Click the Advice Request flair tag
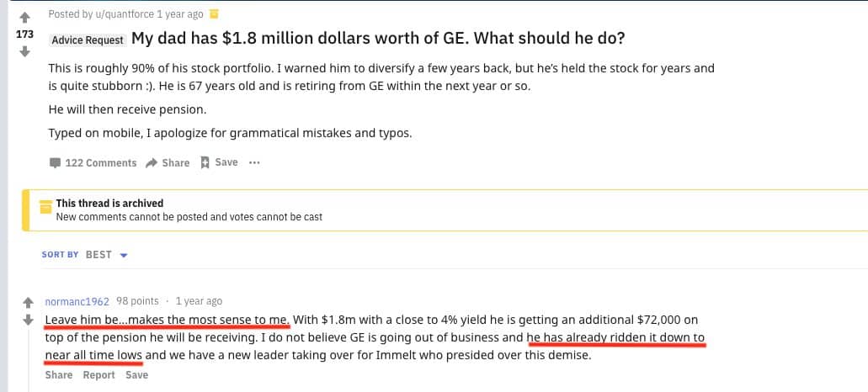Viewport: 868px width, 392px height. click(x=88, y=40)
